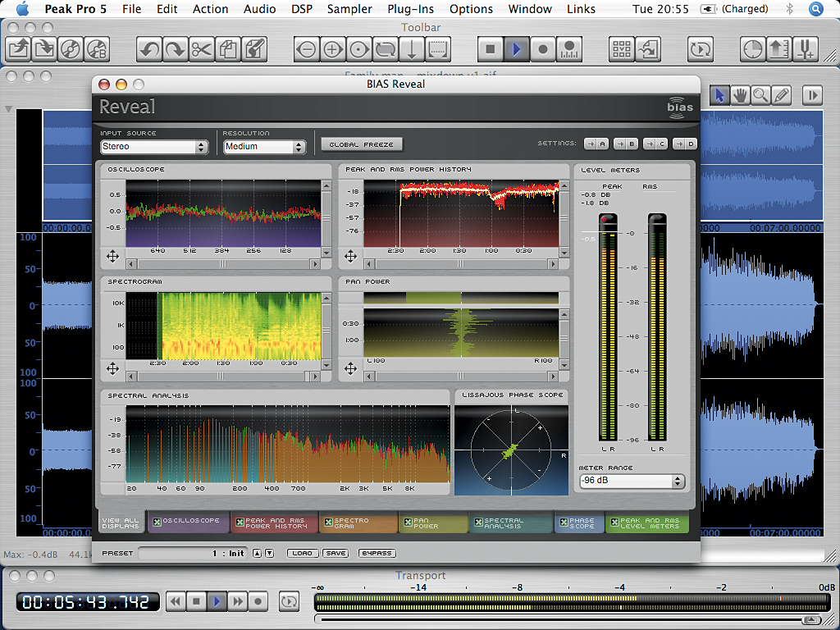Click the red peak clip indicator on level meter
Viewport: 840px width, 630px height.
click(x=605, y=219)
